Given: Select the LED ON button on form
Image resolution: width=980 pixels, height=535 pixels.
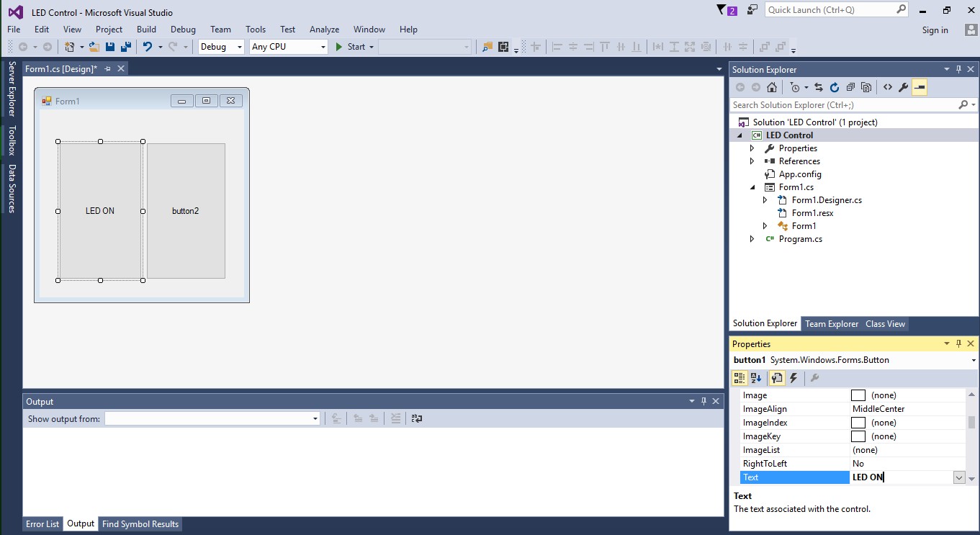Looking at the screenshot, I should [x=100, y=211].
